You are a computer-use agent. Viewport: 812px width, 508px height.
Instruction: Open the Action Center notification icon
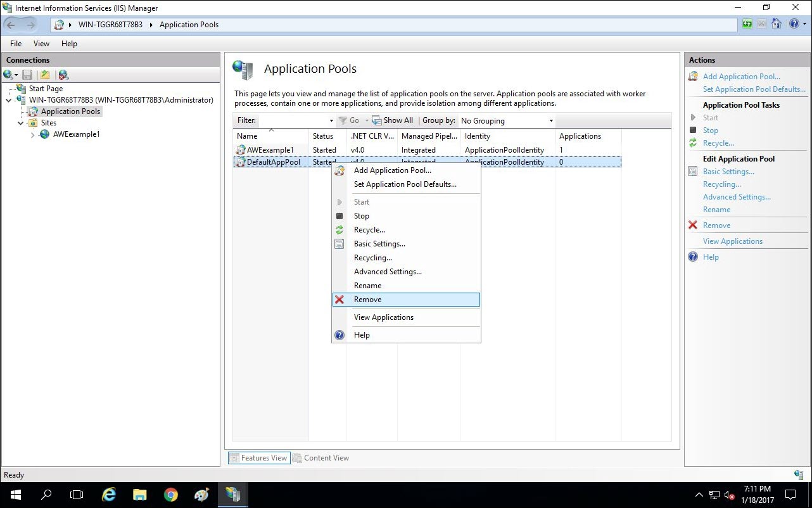[790, 495]
